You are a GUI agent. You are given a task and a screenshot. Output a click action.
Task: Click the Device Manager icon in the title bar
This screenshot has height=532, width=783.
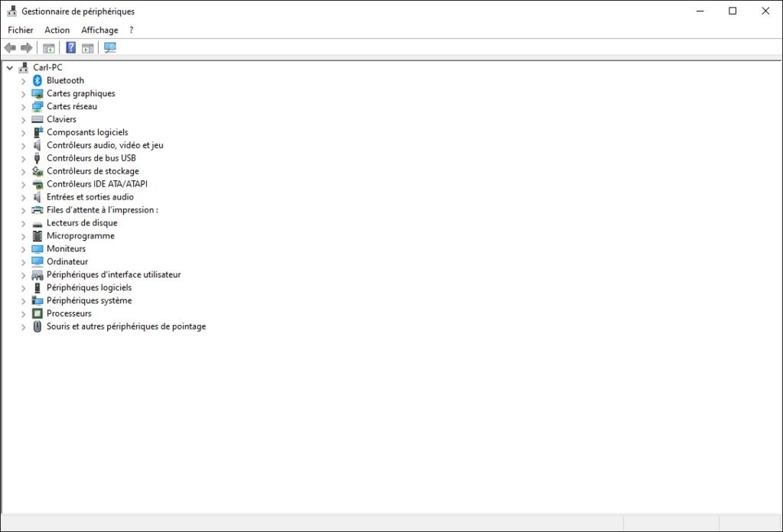click(x=11, y=11)
